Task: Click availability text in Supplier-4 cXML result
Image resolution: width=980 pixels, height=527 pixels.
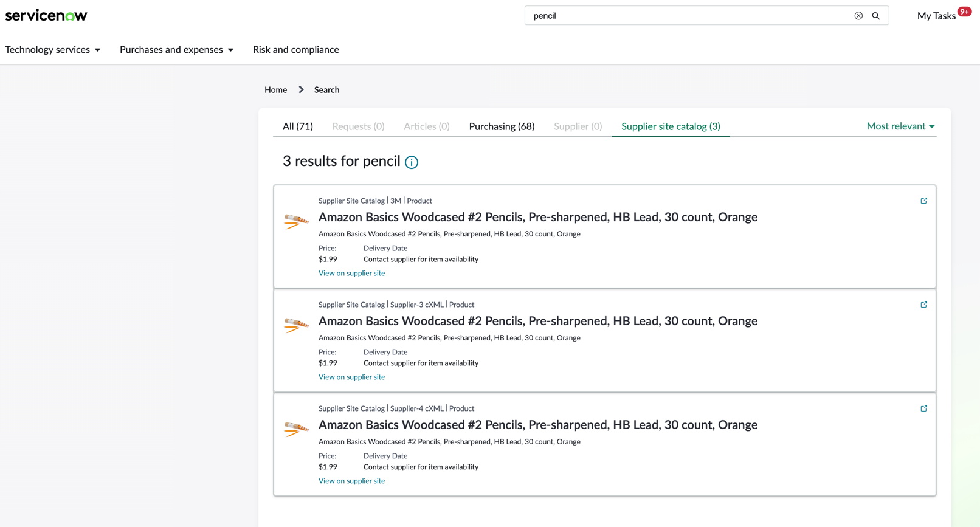Action: (421, 467)
